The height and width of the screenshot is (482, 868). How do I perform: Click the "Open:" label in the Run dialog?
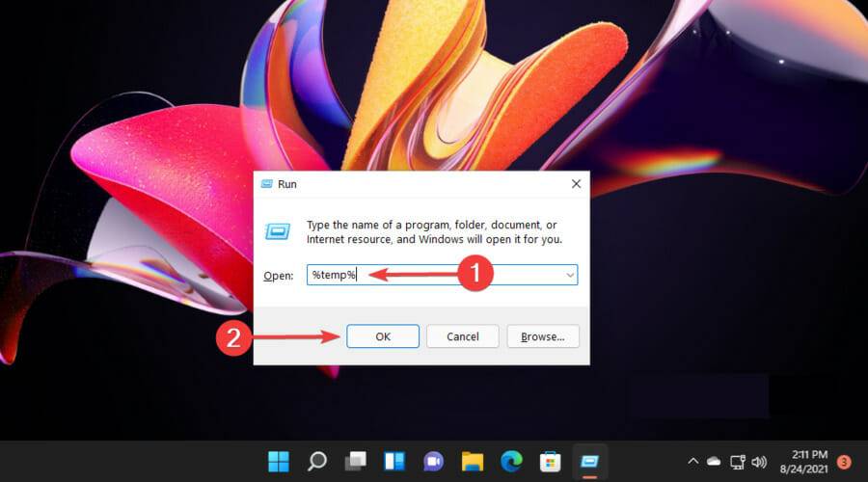click(x=278, y=276)
